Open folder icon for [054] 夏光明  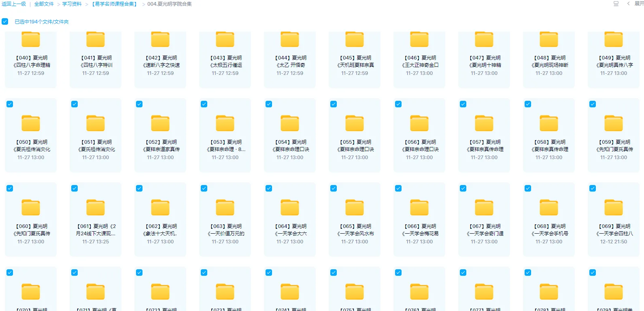290,123
